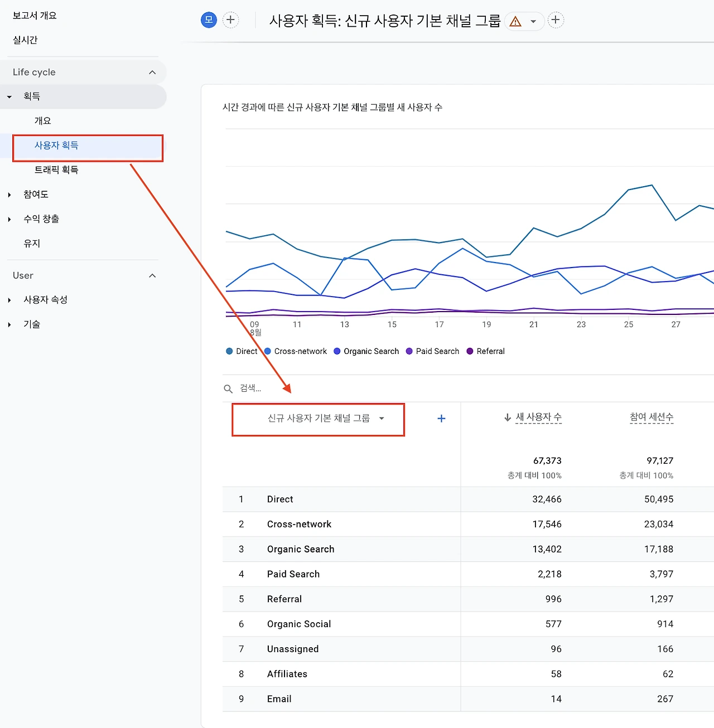Expand the 기술 tree arrow
714x728 pixels.
[9, 324]
